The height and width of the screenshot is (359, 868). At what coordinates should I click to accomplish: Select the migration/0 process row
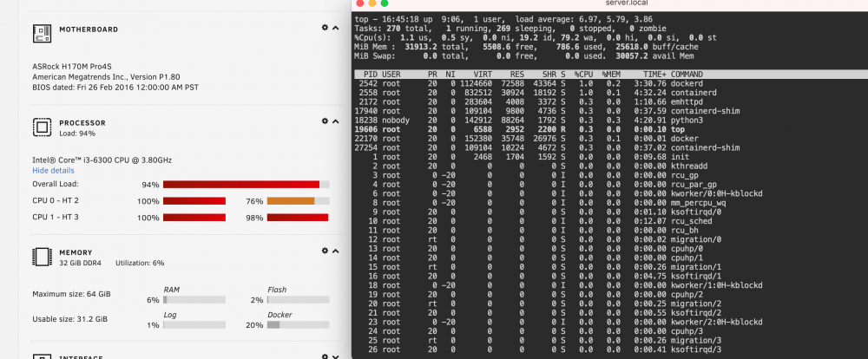[609, 239]
